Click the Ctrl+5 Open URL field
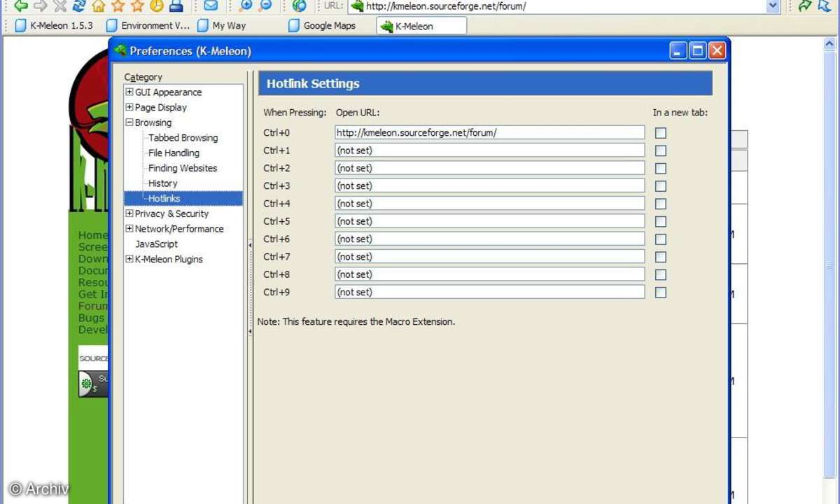The width and height of the screenshot is (840, 504). 489,221
